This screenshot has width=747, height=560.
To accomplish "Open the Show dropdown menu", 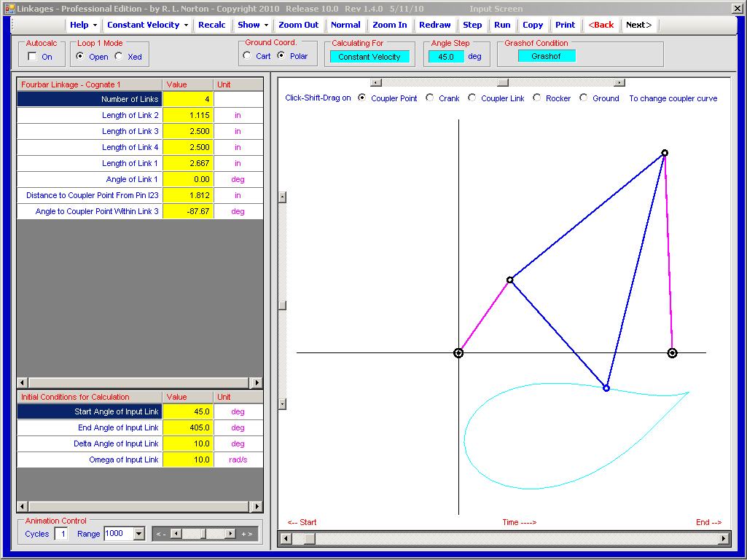I will point(253,25).
